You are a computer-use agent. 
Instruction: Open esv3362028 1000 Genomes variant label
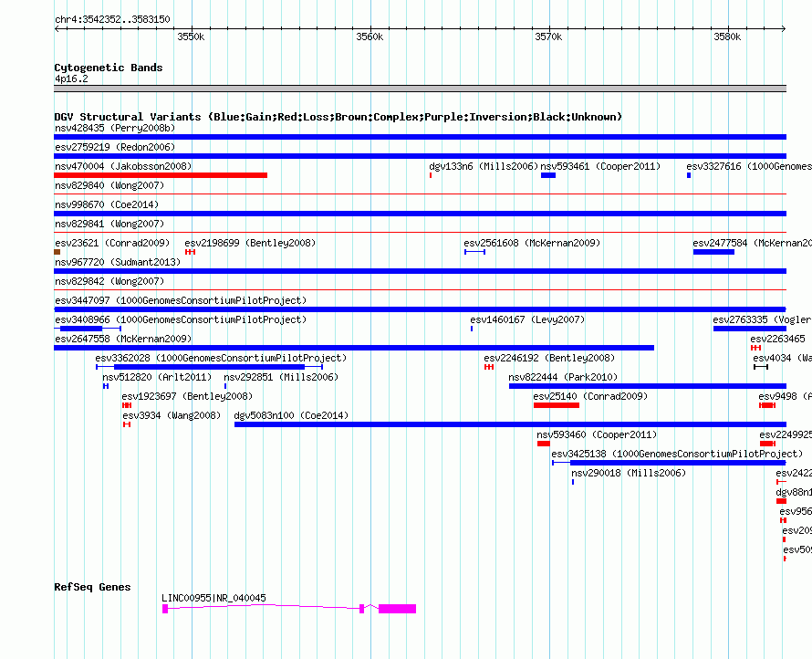pyautogui.click(x=221, y=358)
